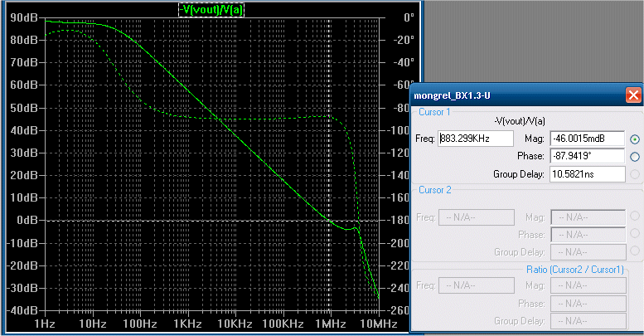Click the 10Hz frequency axis label
This screenshot has height=336, width=644.
tap(92, 324)
